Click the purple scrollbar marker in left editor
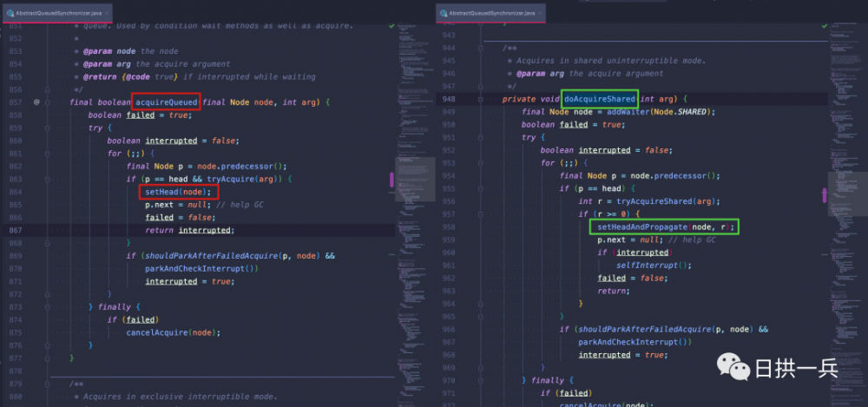 (391, 180)
